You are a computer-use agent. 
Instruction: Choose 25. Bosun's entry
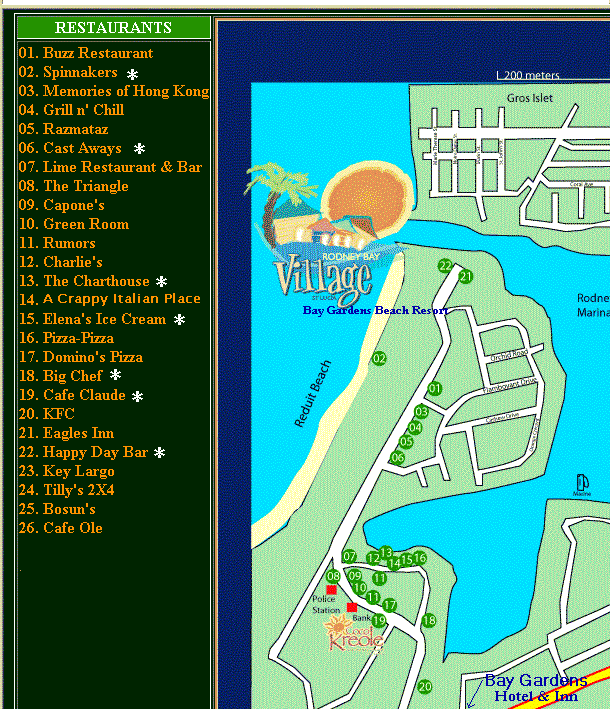tap(57, 509)
